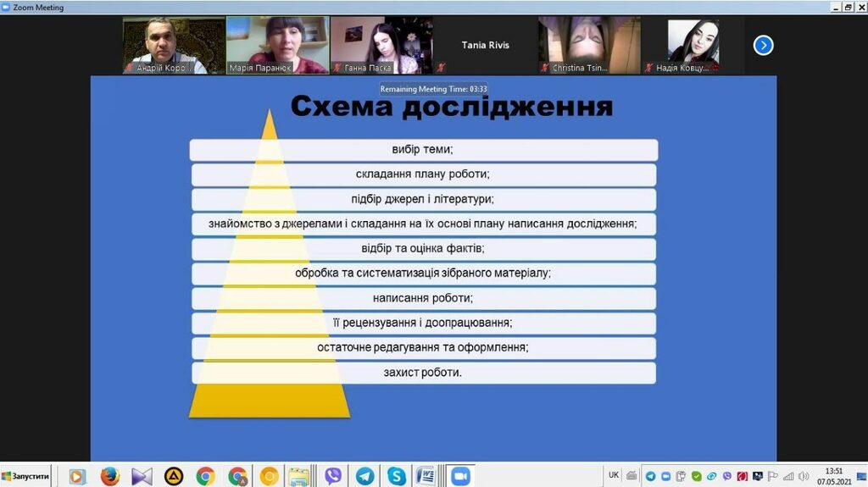Click the Remaining Meeting Time banner
This screenshot has height=487, width=868.
(433, 89)
